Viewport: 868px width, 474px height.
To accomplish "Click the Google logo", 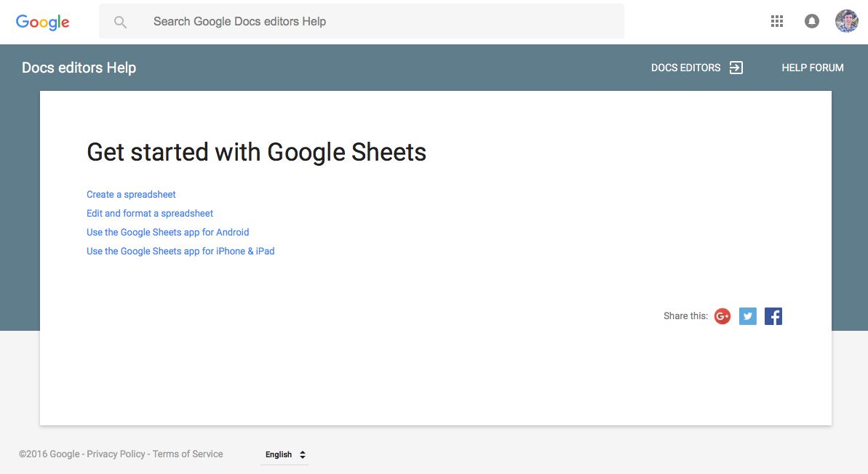I will click(x=43, y=22).
